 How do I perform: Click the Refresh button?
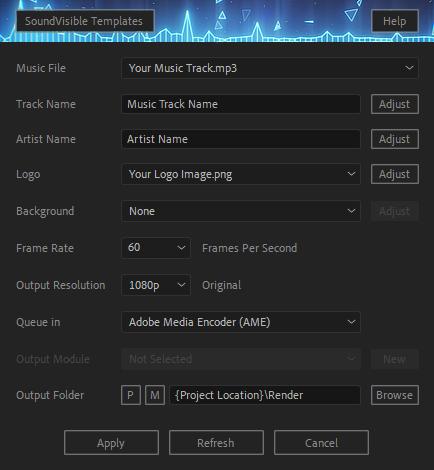(x=216, y=443)
